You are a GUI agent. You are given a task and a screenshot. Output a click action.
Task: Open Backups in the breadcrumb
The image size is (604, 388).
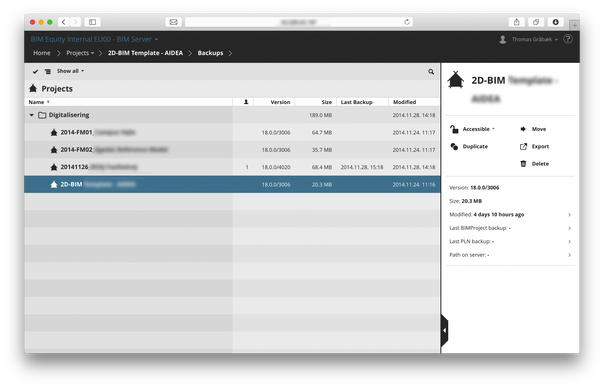click(210, 53)
